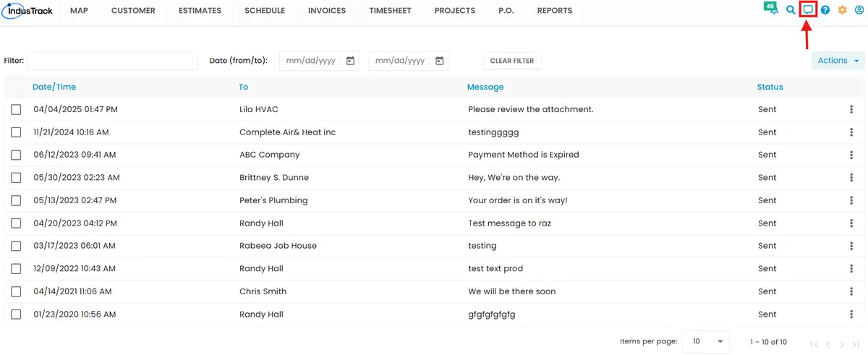Select the message 'We will be there soon'
Viewport: 868px width, 355px height.
pos(512,291)
